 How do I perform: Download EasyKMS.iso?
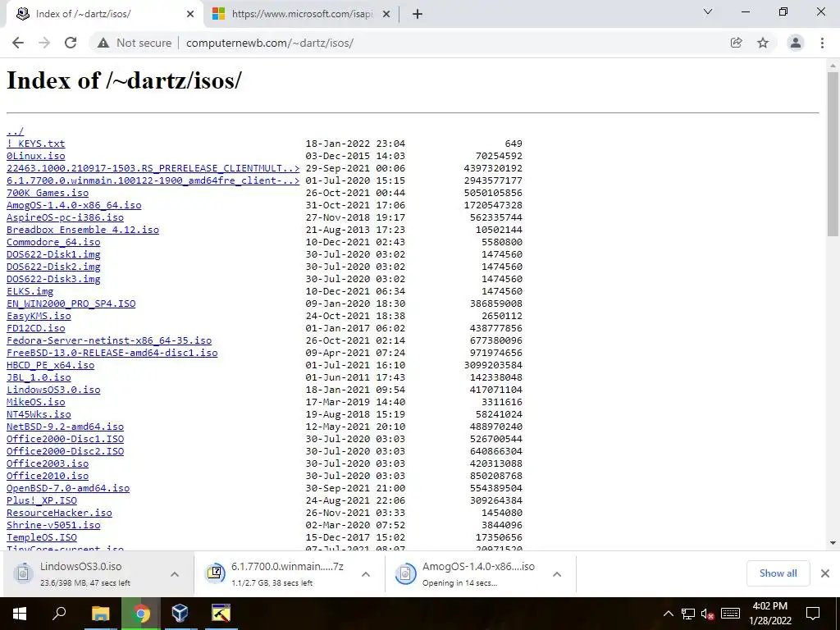[x=39, y=316]
